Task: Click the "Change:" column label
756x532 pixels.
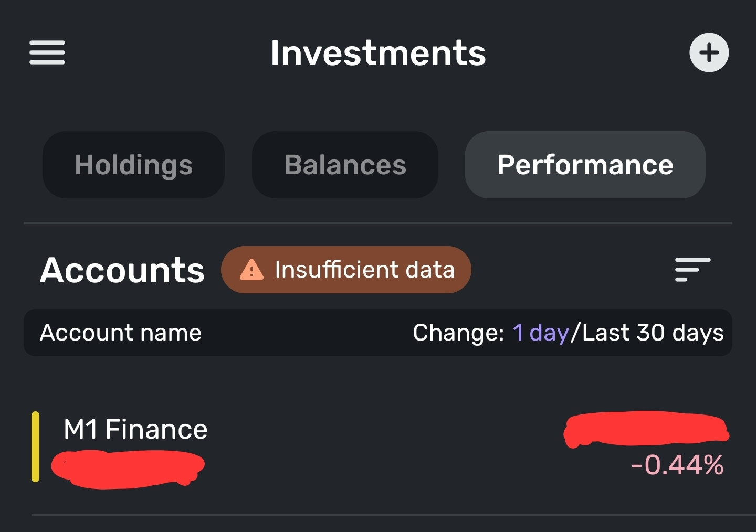Action: (x=458, y=333)
